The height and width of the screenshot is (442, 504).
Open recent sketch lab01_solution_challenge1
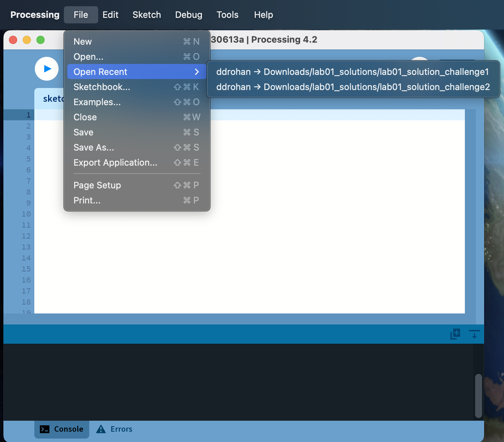pyautogui.click(x=352, y=72)
